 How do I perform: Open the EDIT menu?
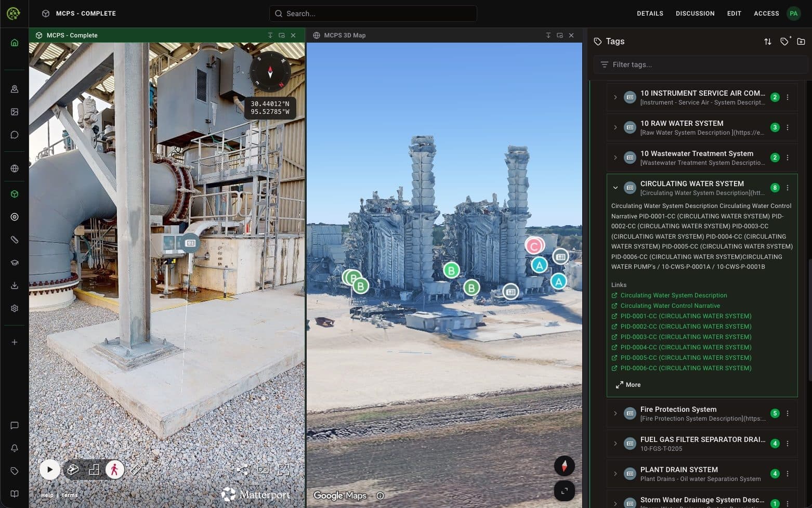click(734, 14)
